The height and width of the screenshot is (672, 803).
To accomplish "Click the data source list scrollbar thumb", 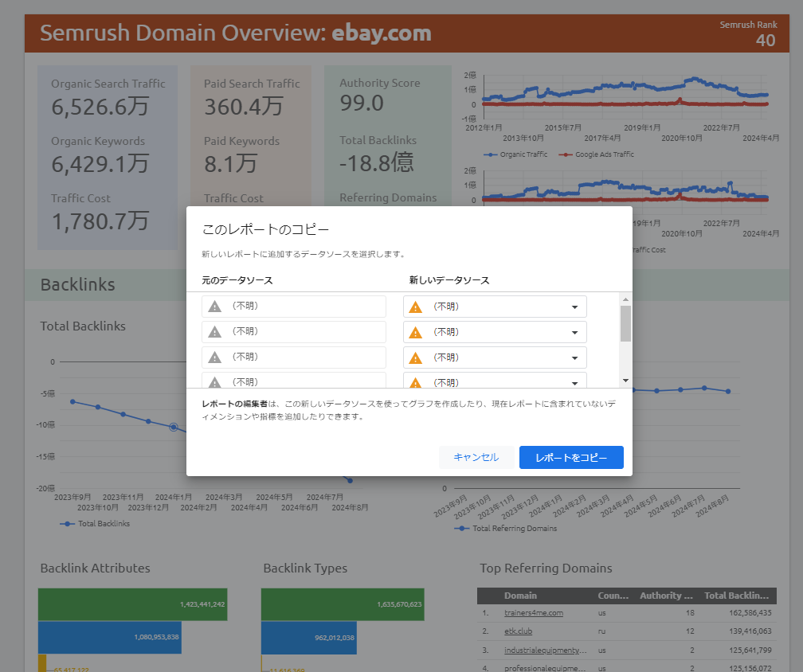I will click(625, 323).
